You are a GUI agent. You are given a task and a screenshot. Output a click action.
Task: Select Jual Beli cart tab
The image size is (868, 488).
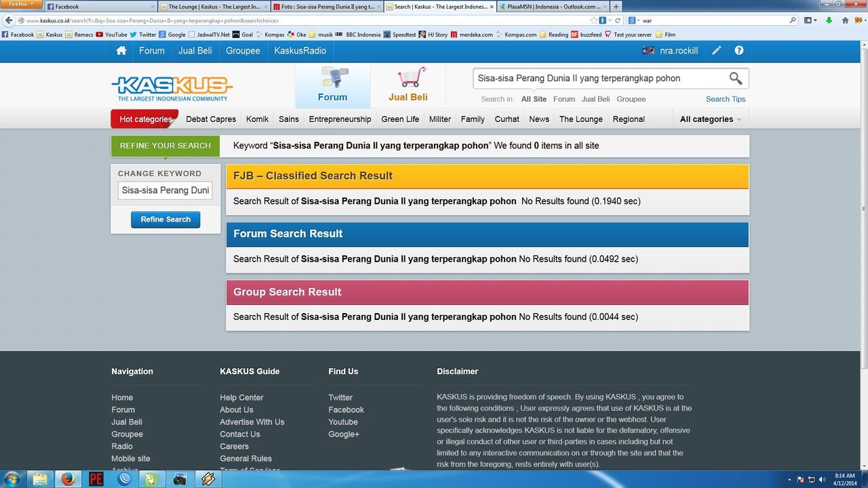click(408, 85)
